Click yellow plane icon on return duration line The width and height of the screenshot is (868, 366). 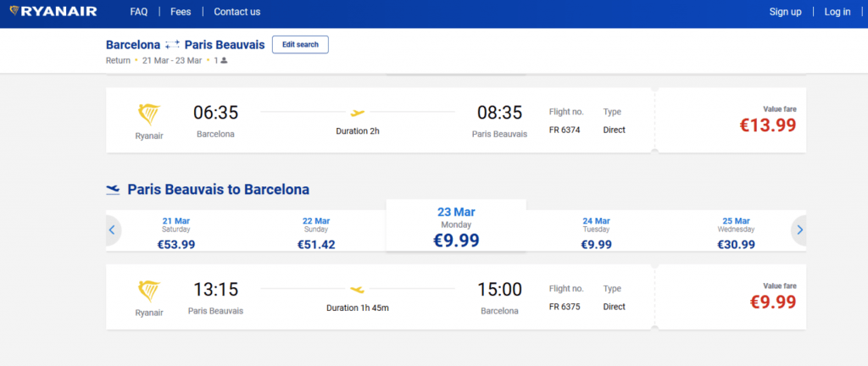(357, 289)
